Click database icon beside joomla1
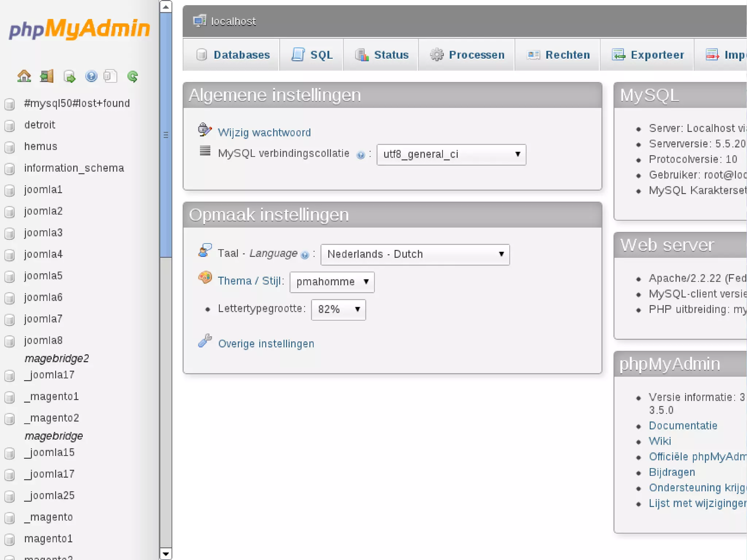 (x=10, y=190)
